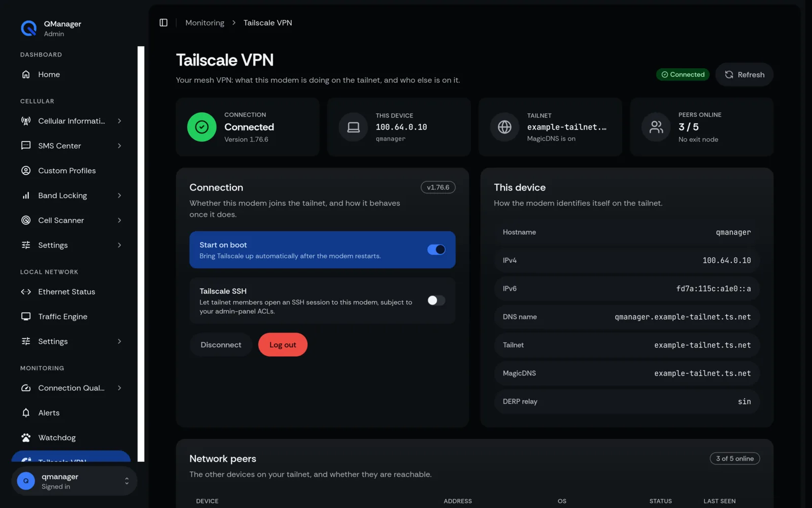Viewport: 812px width, 508px height.
Task: Click the SMS Center message icon
Action: [x=26, y=146]
